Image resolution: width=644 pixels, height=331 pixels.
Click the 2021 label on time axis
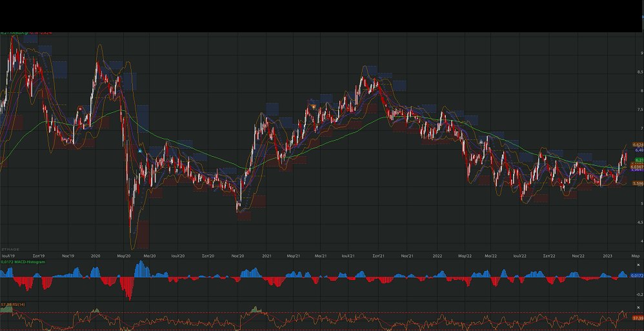[267, 256]
